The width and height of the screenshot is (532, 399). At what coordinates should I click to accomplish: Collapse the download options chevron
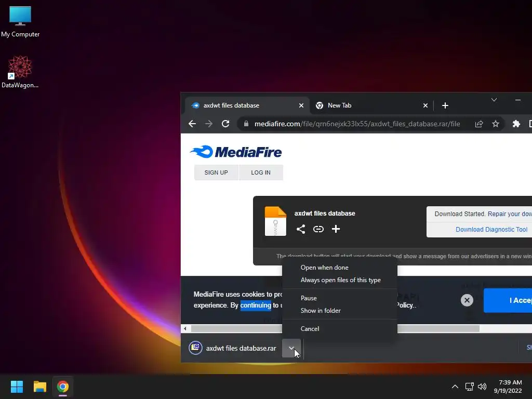coord(291,348)
